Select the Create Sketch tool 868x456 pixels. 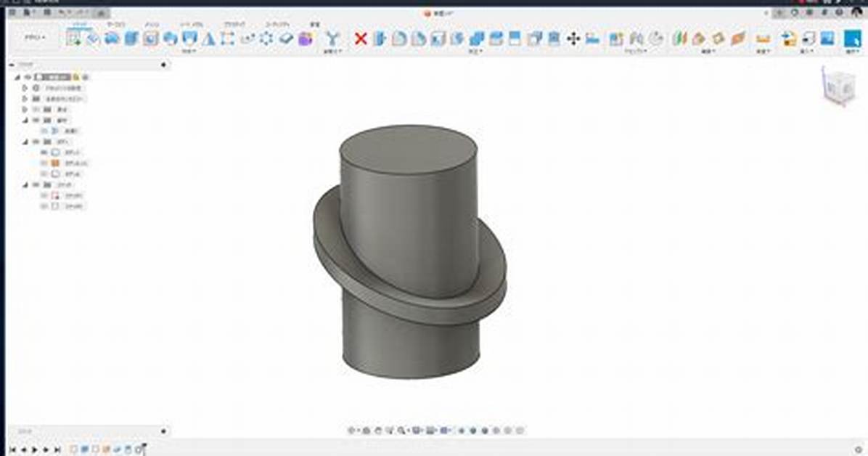pos(73,38)
